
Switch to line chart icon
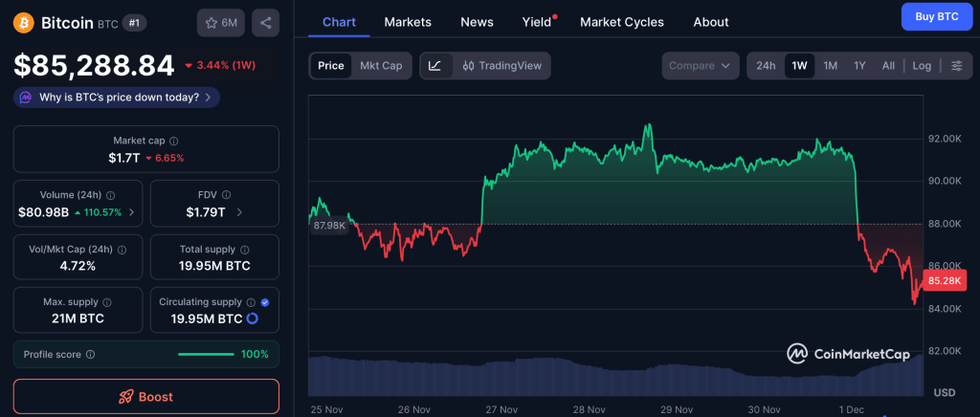434,66
